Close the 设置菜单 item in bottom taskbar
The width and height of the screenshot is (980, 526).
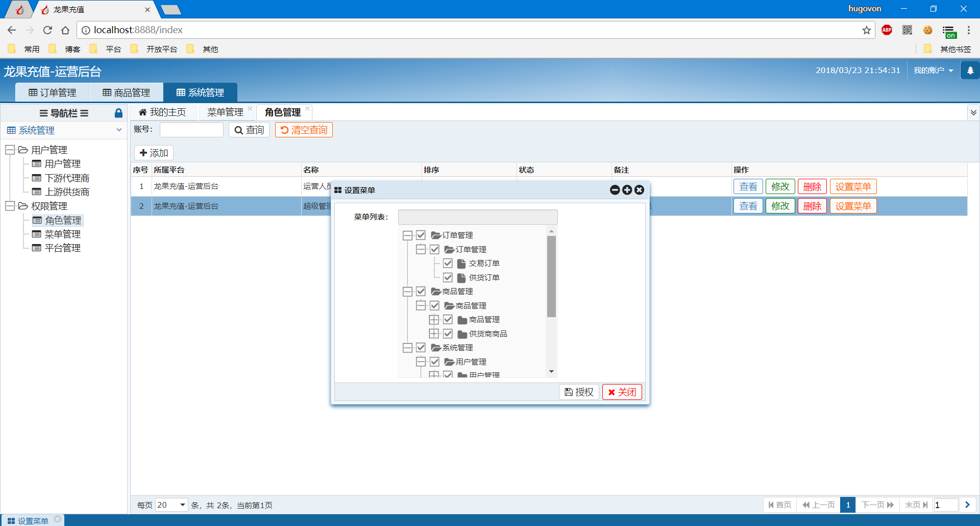pyautogui.click(x=58, y=519)
